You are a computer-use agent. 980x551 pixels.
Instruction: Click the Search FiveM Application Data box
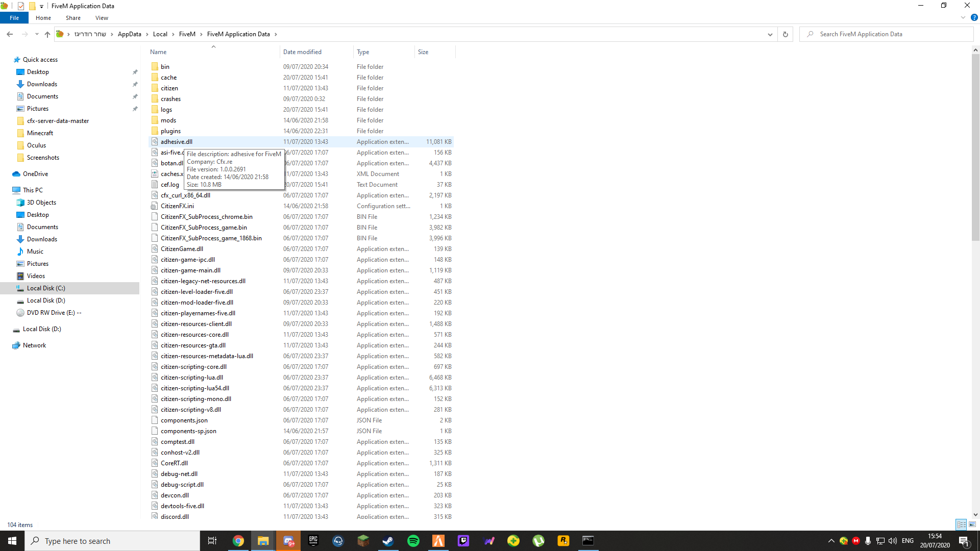pyautogui.click(x=887, y=34)
